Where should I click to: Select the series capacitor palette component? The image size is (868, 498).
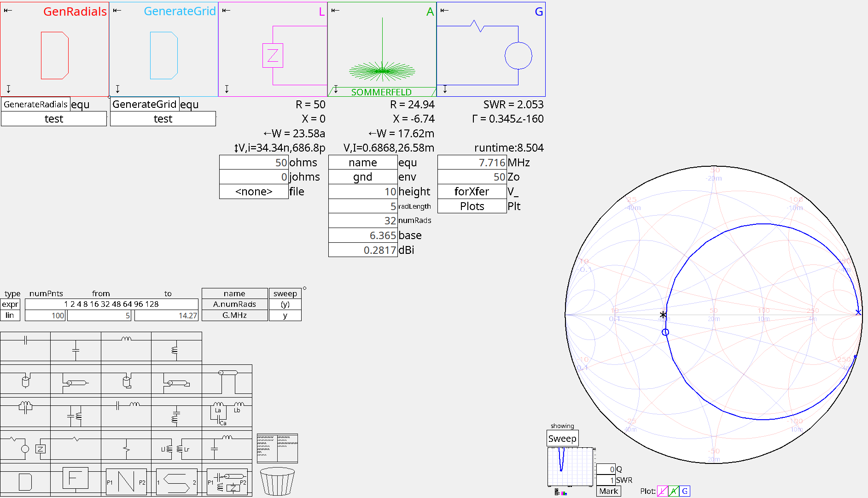click(x=25, y=346)
